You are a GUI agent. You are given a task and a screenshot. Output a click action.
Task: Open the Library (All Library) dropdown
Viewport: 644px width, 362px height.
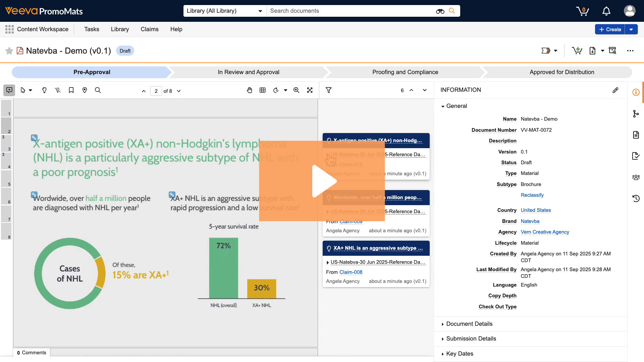pyautogui.click(x=224, y=11)
